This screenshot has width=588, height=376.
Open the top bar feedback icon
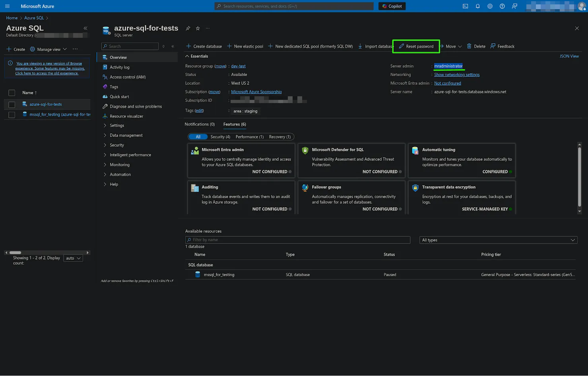514,6
